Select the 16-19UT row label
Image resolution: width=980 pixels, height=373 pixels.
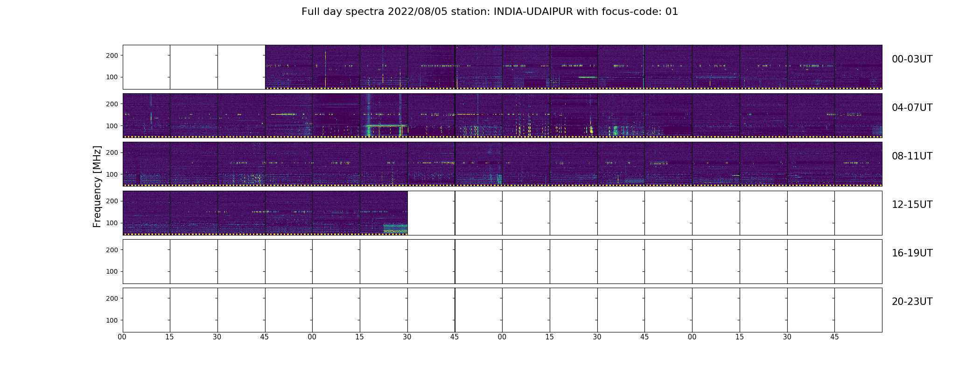click(x=912, y=253)
